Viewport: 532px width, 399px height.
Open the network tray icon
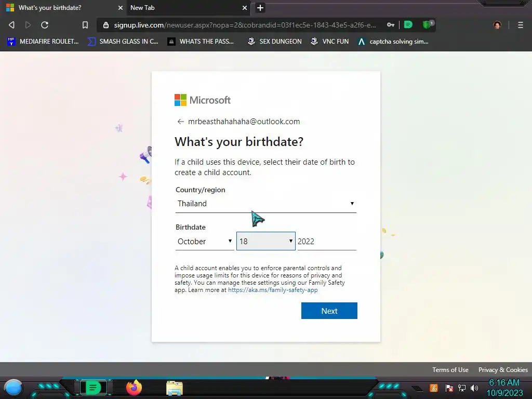tap(462, 388)
